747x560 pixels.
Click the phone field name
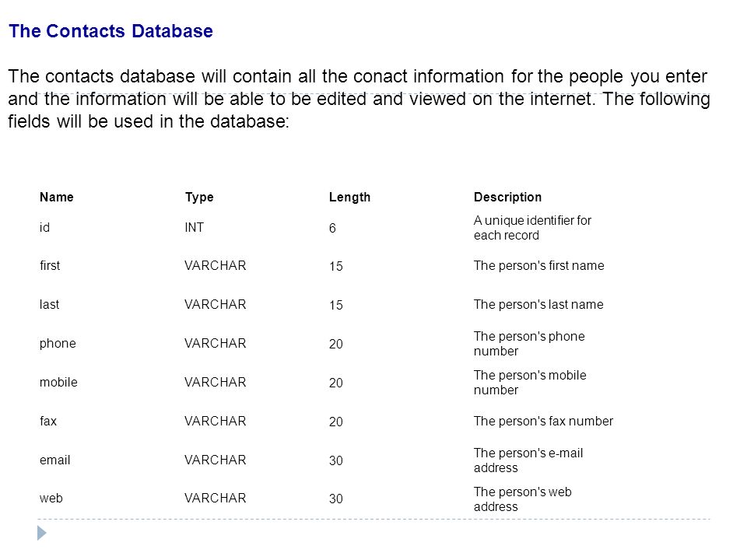click(x=58, y=344)
